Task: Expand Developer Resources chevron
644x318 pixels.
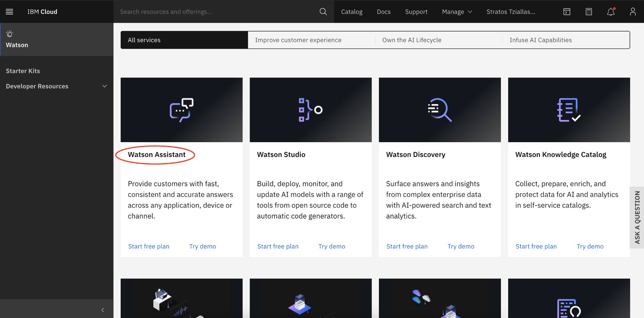Action: [104, 86]
